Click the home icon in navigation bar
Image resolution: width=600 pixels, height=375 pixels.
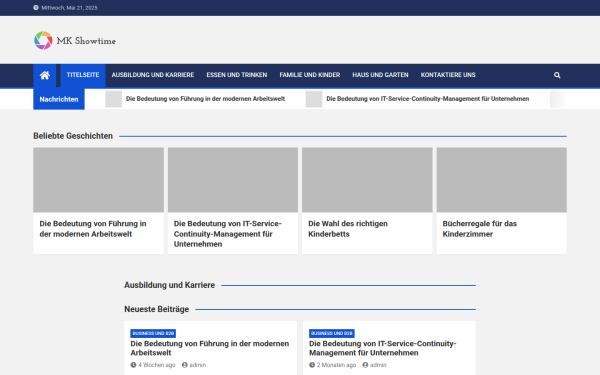tap(45, 75)
